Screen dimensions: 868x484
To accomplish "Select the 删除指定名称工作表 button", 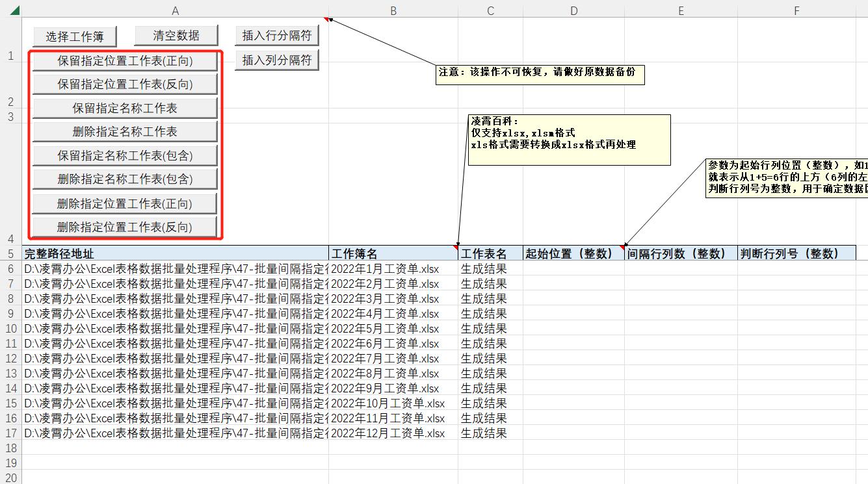I will (x=124, y=131).
